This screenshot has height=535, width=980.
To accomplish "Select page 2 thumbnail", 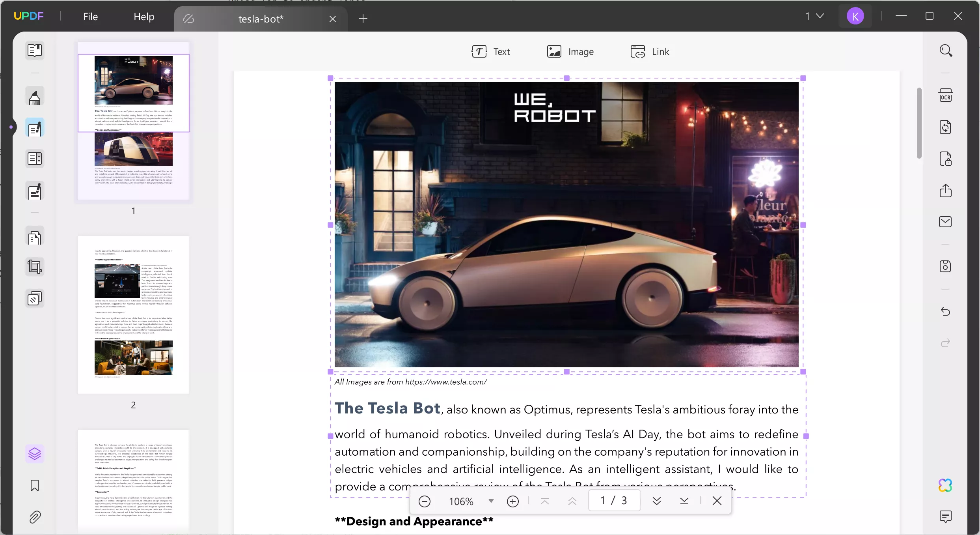I will click(134, 314).
